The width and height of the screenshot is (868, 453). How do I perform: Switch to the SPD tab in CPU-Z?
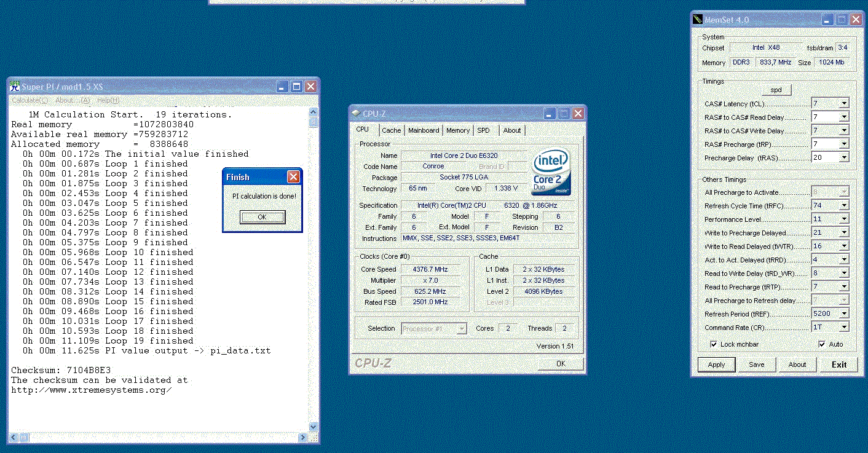pos(484,130)
